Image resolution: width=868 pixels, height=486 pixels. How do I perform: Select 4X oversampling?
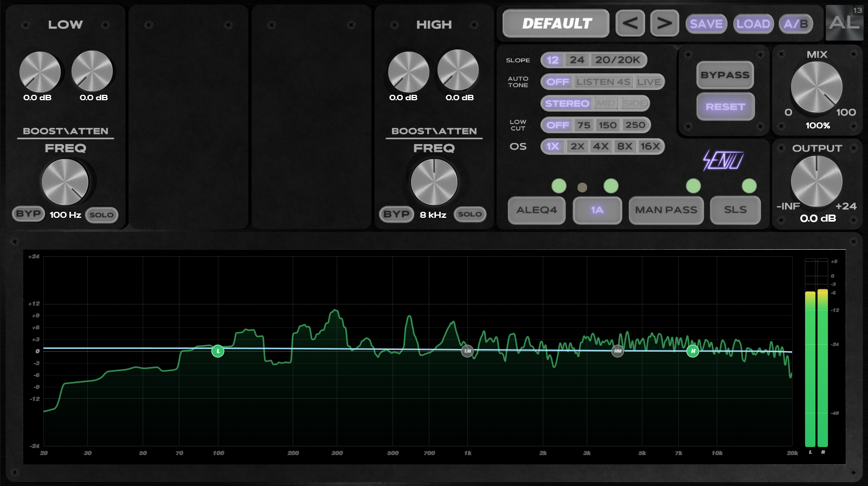tap(601, 146)
